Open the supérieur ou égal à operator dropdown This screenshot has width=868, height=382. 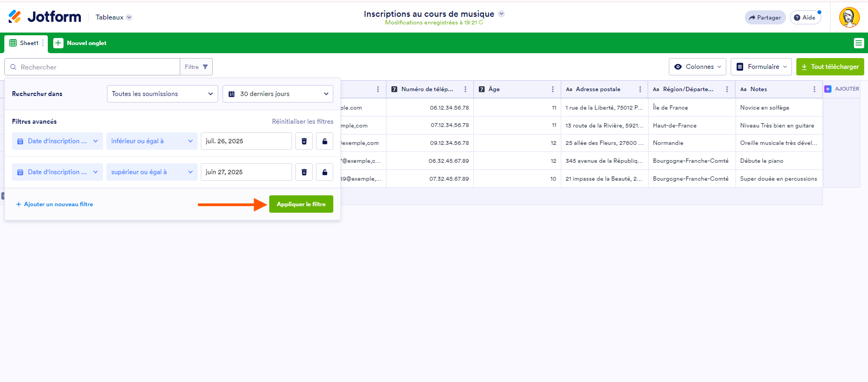152,172
